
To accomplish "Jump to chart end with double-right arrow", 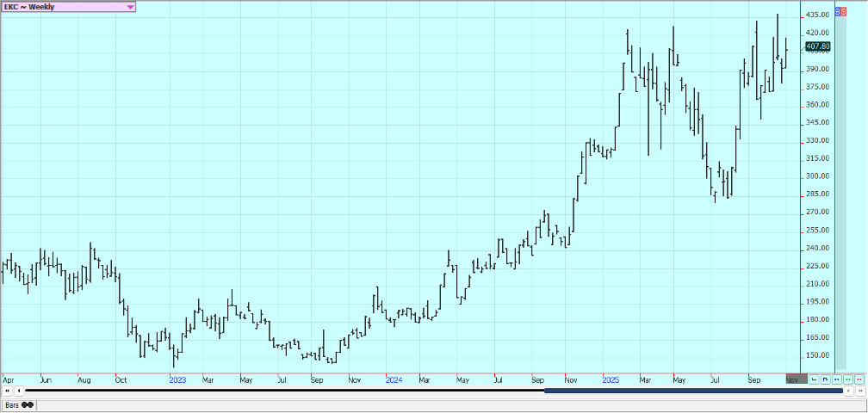I will tap(860, 391).
